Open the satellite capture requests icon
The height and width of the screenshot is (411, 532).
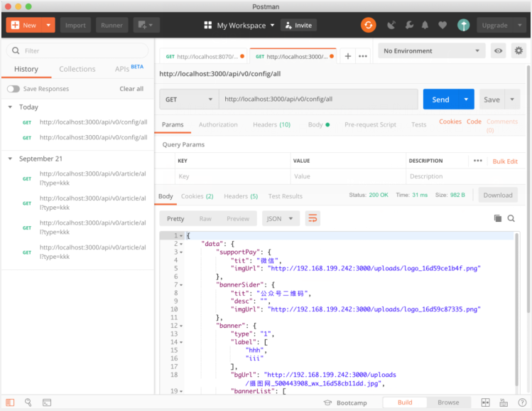coord(391,25)
